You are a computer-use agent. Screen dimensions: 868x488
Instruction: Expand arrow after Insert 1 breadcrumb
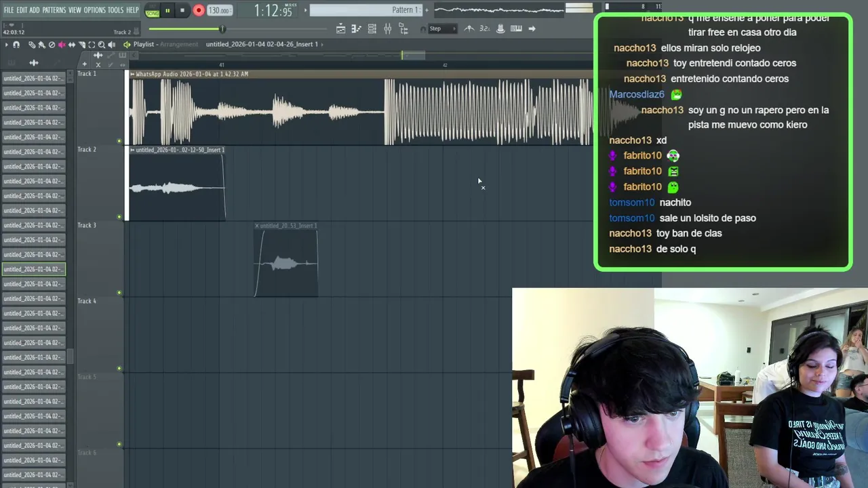point(321,44)
